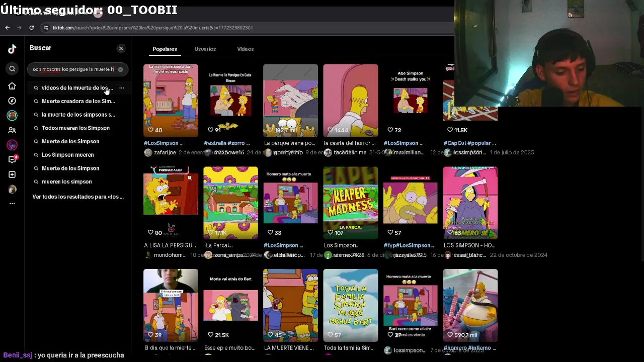Open Lisa video thumbnail with 80 likes
The width and height of the screenshot is (644, 362).
(171, 203)
